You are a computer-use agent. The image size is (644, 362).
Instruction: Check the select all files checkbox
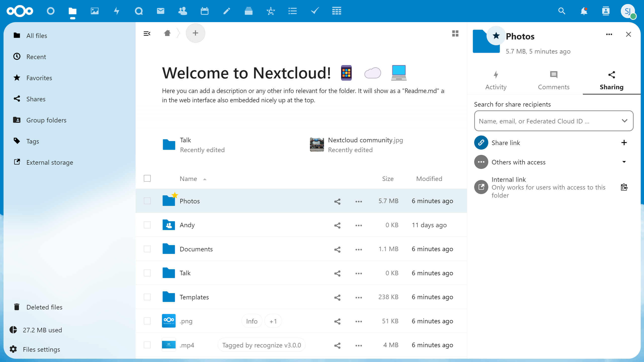pos(147,178)
